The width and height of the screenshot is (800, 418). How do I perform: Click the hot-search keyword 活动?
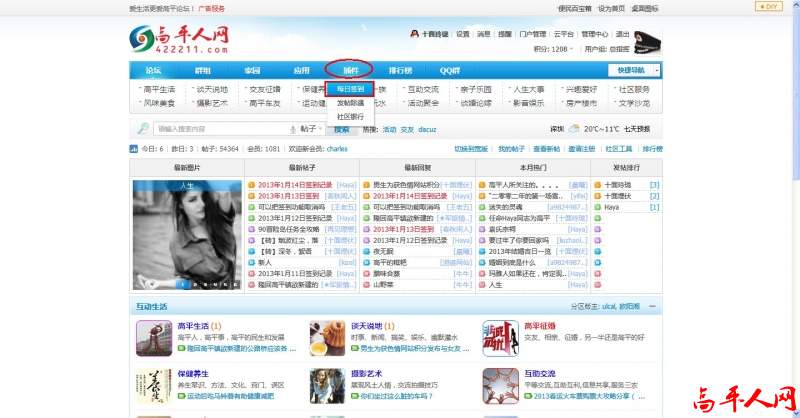390,130
